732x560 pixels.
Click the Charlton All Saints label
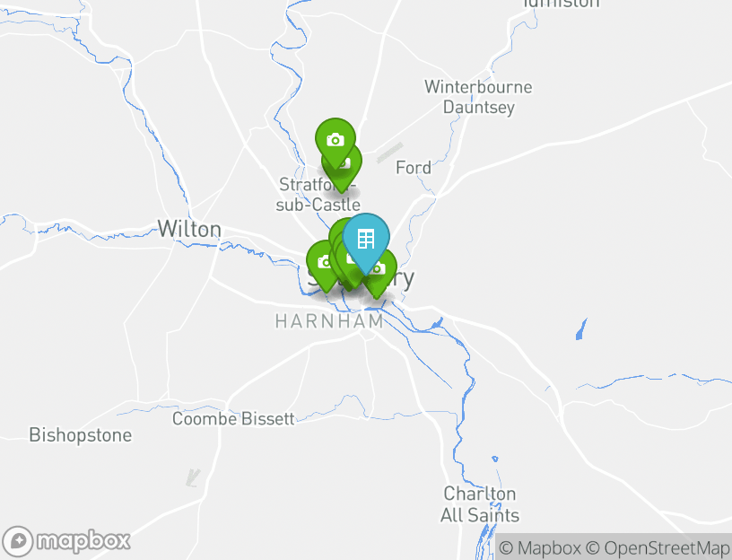tap(480, 504)
